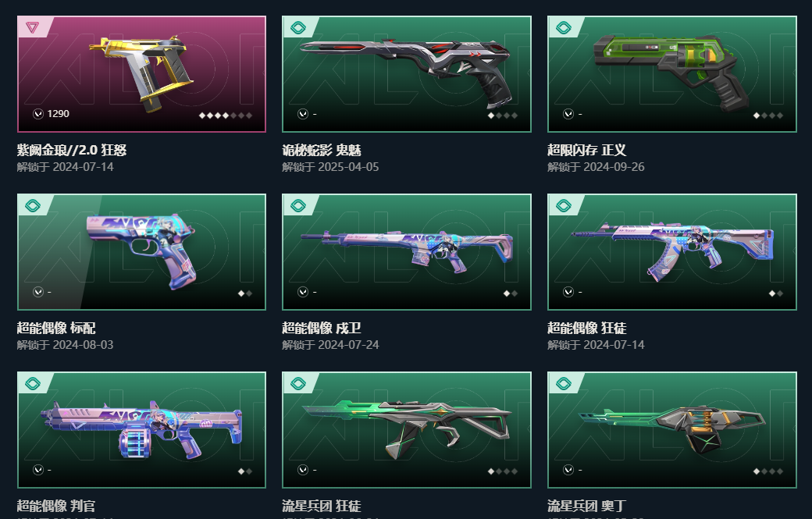The image size is (812, 519).
Task: Open the 超能偶像 戍卫 title link
Action: (x=321, y=328)
